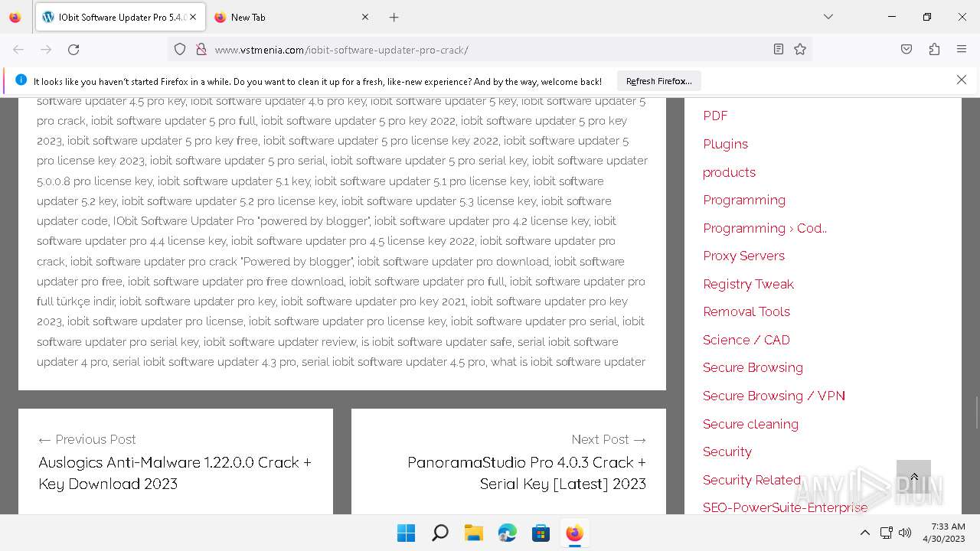Image resolution: width=980 pixels, height=551 pixels.
Task: Click the Firefox taskbar icon
Action: click(x=574, y=533)
